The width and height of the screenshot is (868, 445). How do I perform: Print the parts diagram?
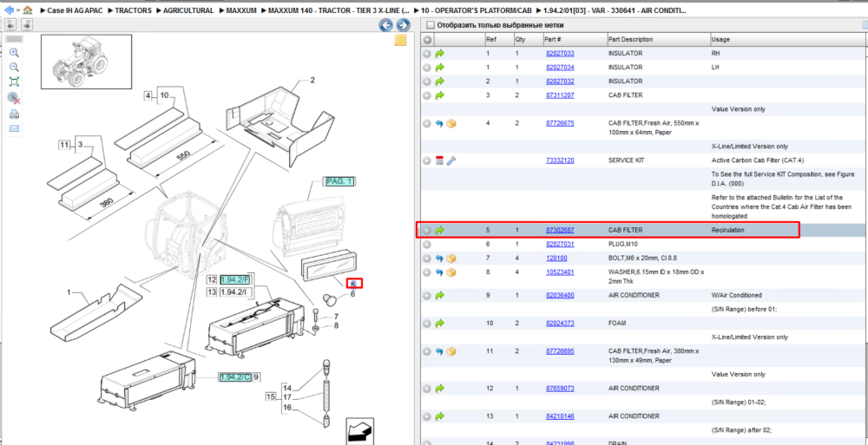point(15,115)
